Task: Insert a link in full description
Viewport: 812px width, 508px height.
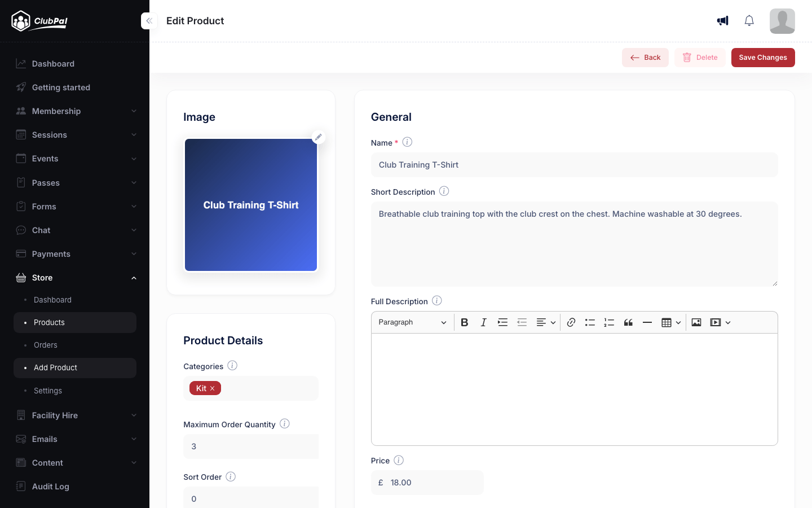Action: (571, 322)
